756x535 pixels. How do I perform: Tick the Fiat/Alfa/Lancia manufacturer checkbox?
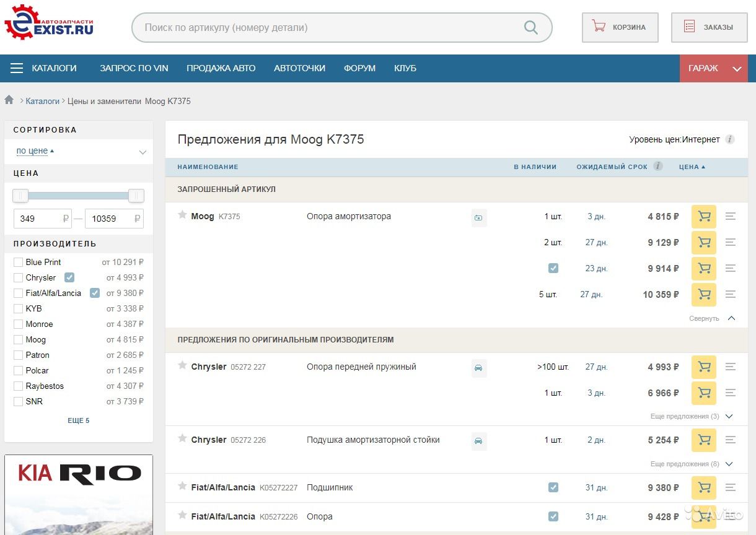tap(18, 294)
